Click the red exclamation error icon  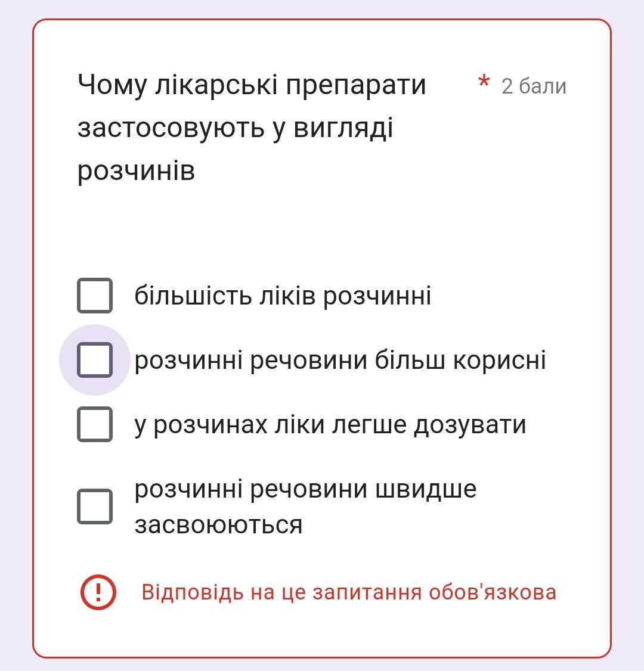tap(98, 592)
